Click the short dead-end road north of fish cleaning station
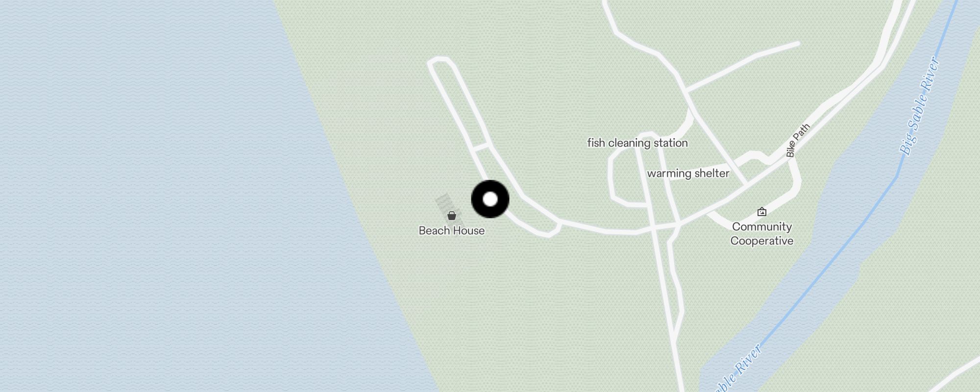The image size is (980, 392). tap(742, 66)
